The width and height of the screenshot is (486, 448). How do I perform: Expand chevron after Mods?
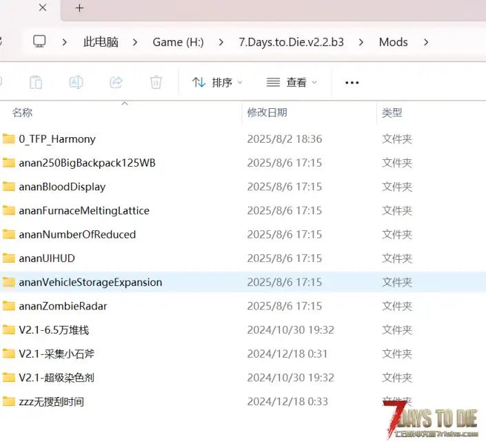[x=426, y=42]
